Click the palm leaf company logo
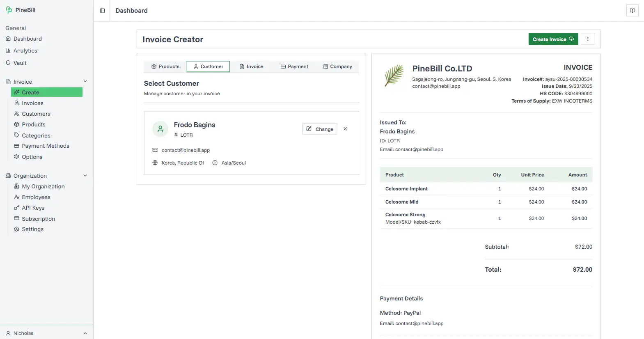The height and width of the screenshot is (339, 644). (394, 76)
